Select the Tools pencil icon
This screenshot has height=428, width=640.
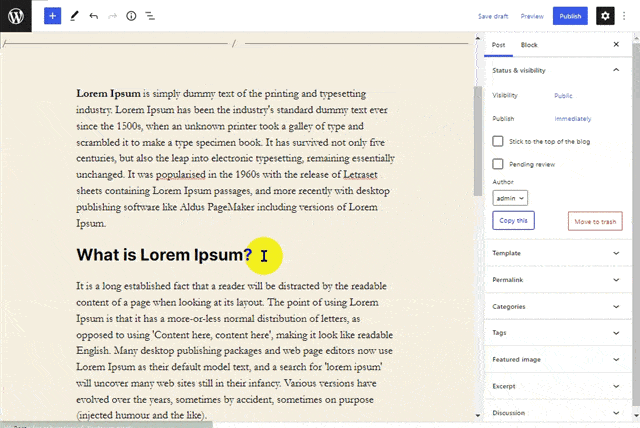74,16
